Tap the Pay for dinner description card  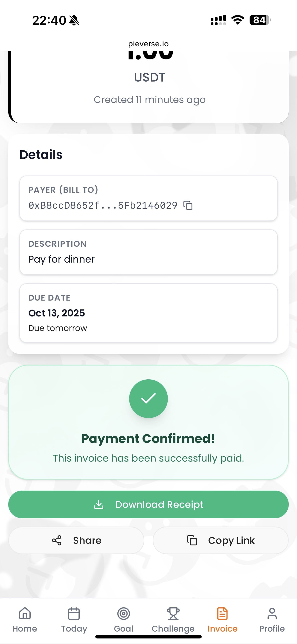point(148,252)
